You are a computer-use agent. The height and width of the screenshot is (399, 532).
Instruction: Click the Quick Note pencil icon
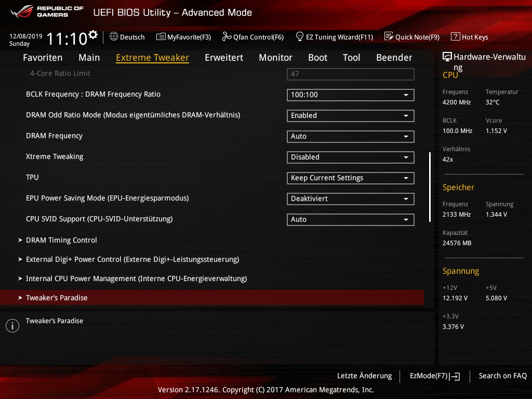[389, 36]
